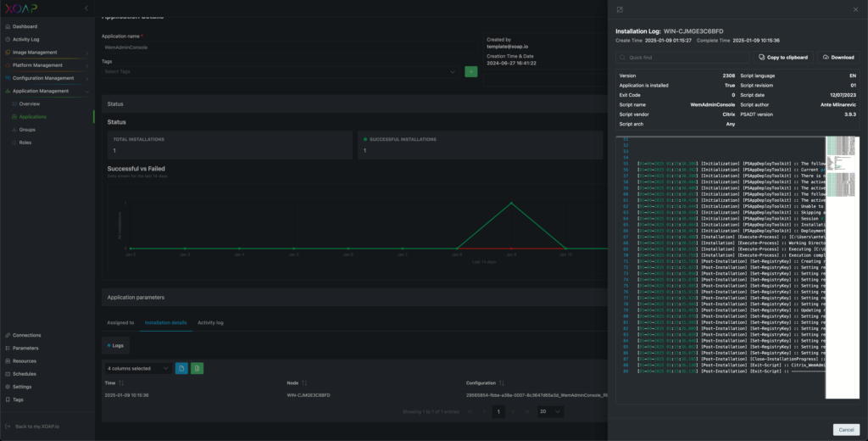Click the Quick find search field
This screenshot has width=868, height=441.
tap(682, 58)
